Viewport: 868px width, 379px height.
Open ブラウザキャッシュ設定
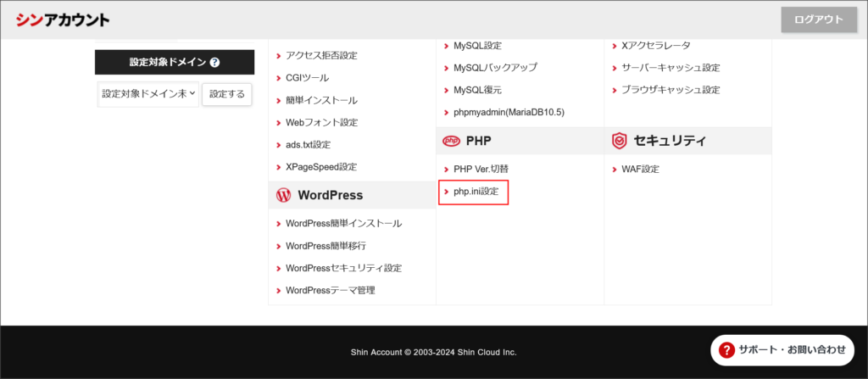point(670,90)
